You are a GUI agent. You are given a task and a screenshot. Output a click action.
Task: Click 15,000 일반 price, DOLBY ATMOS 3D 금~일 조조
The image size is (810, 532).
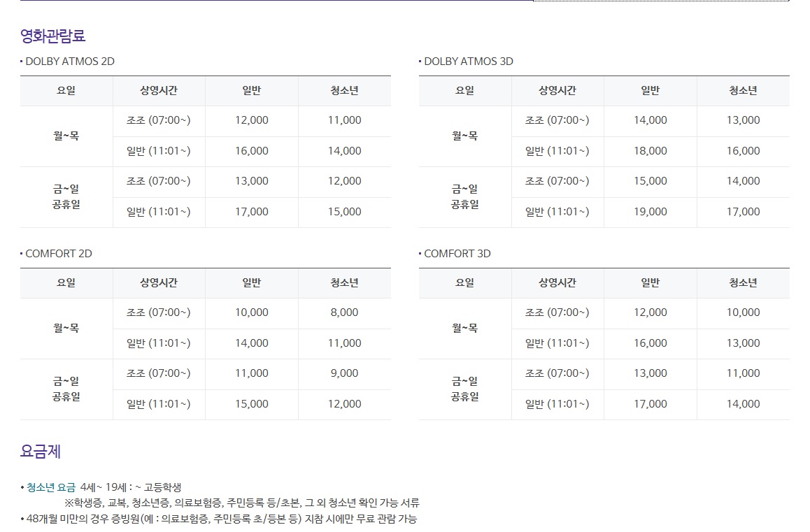pos(651,181)
